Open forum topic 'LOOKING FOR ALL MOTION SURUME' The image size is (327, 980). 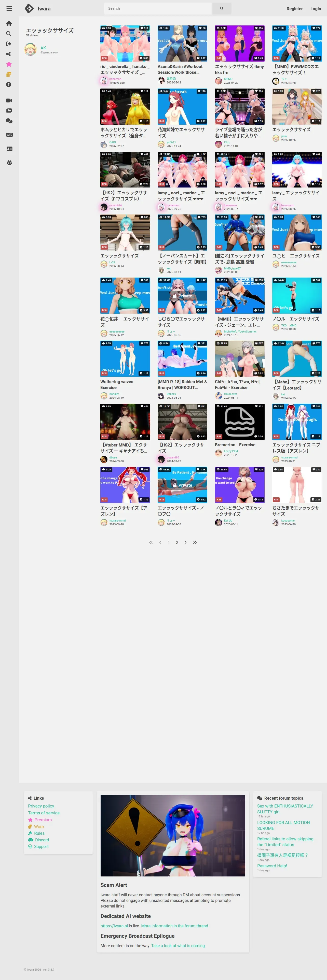coord(283,826)
